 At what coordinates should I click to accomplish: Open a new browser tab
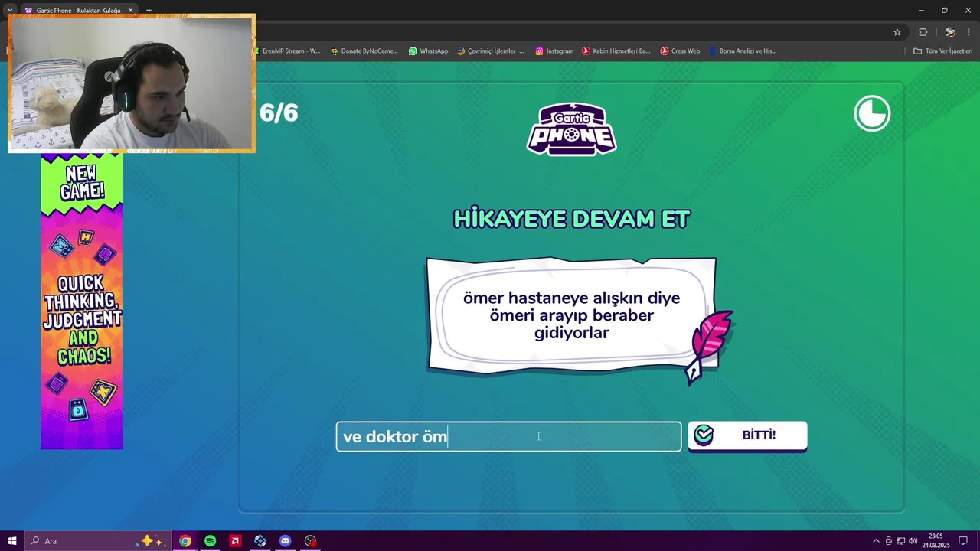pyautogui.click(x=149, y=10)
